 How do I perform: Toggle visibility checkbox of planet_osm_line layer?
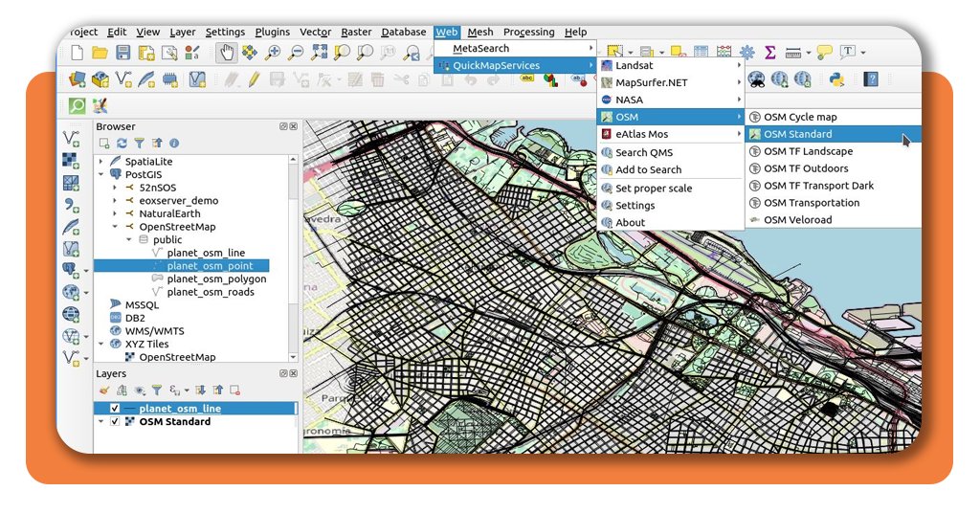115,409
